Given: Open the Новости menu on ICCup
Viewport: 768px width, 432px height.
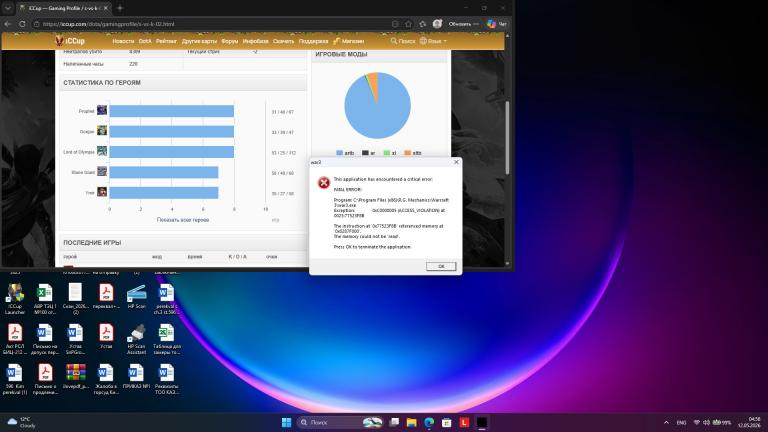Looking at the screenshot, I should tap(123, 41).
